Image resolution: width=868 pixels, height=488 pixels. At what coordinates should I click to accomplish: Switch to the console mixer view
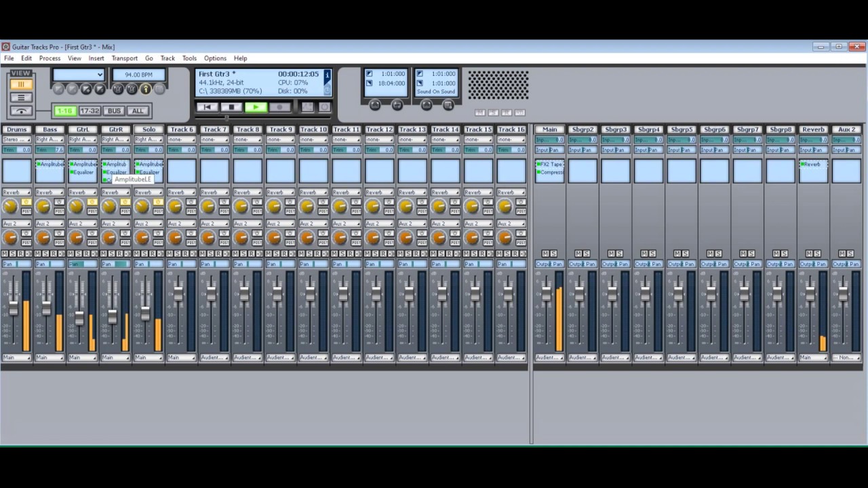pos(21,84)
